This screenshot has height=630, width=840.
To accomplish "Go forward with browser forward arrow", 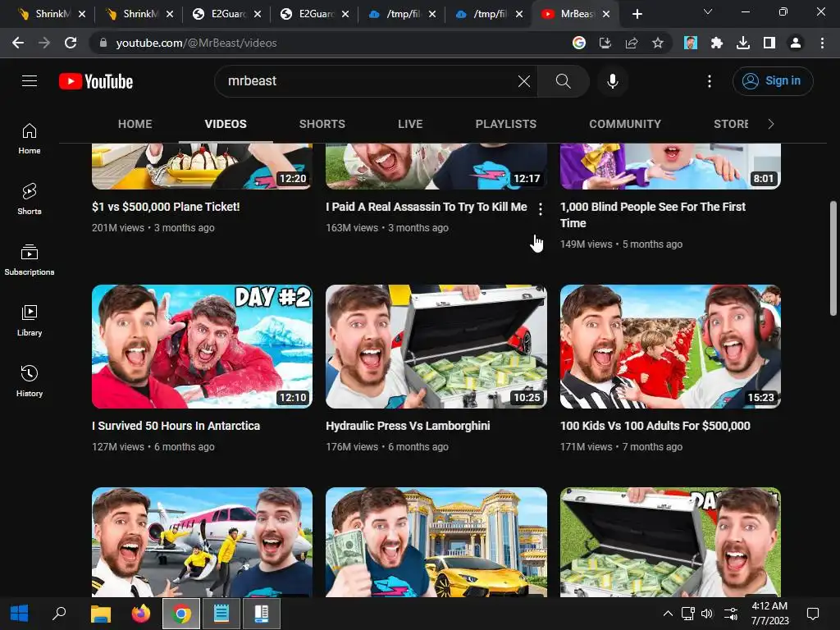I will click(44, 43).
